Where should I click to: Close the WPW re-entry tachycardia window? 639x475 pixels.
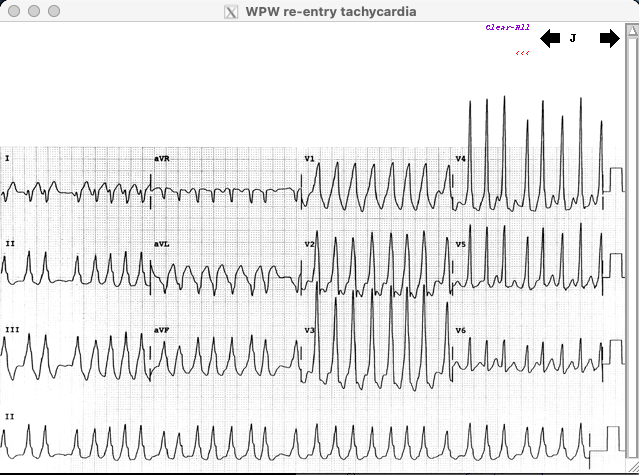(13, 12)
